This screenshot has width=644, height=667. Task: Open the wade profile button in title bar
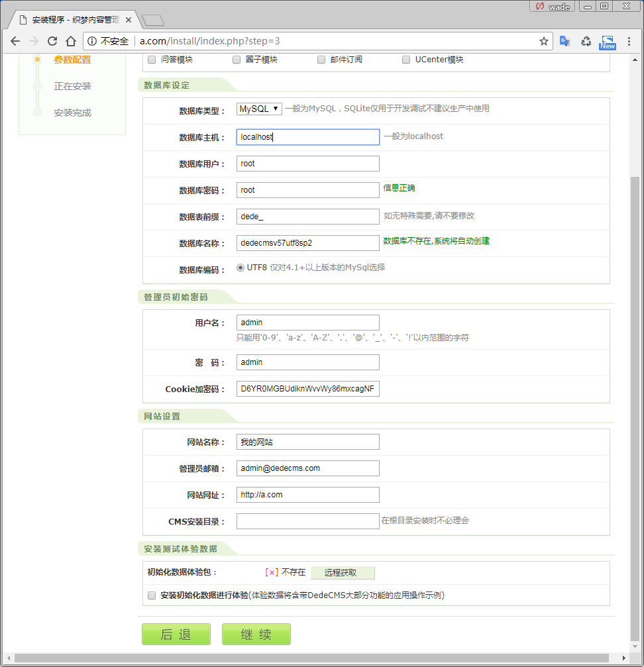552,7
